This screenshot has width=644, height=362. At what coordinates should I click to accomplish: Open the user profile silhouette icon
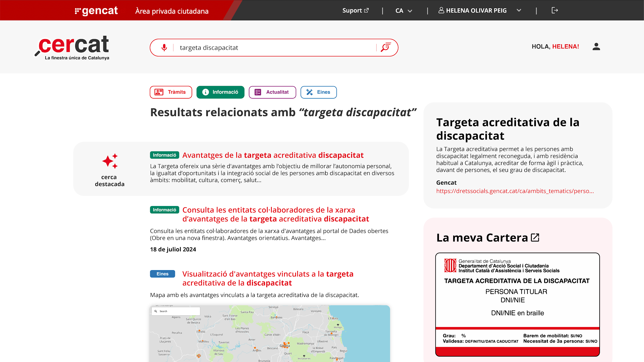(596, 47)
